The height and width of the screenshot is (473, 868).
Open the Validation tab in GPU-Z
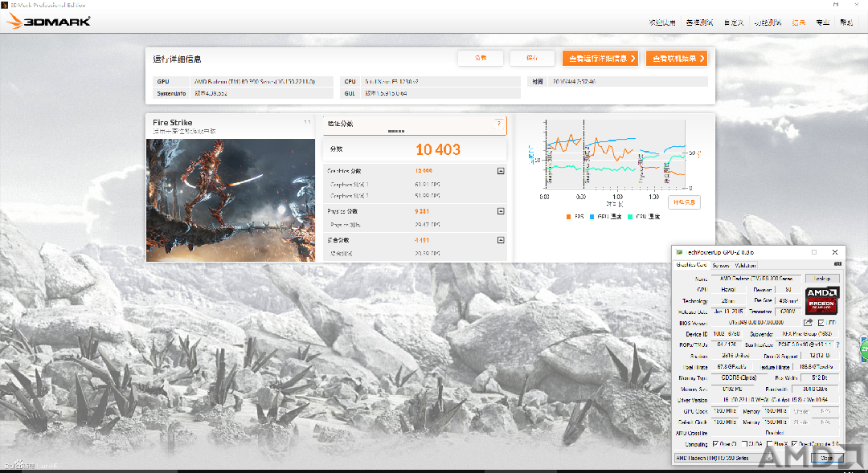coord(745,266)
